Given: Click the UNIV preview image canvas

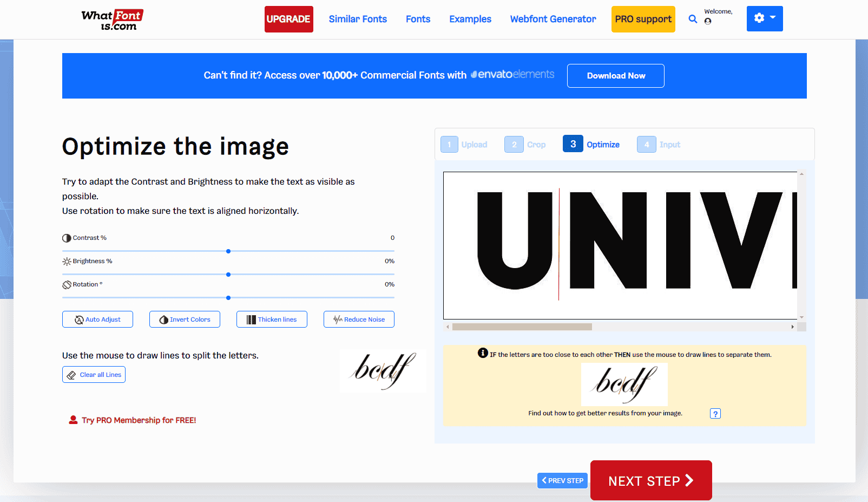Looking at the screenshot, I should pyautogui.click(x=620, y=245).
